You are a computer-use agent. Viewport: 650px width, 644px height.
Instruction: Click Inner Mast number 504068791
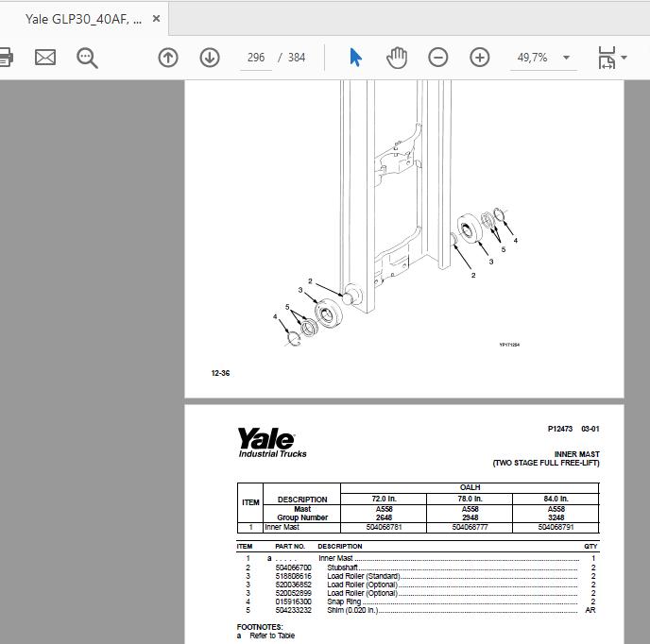[556, 527]
